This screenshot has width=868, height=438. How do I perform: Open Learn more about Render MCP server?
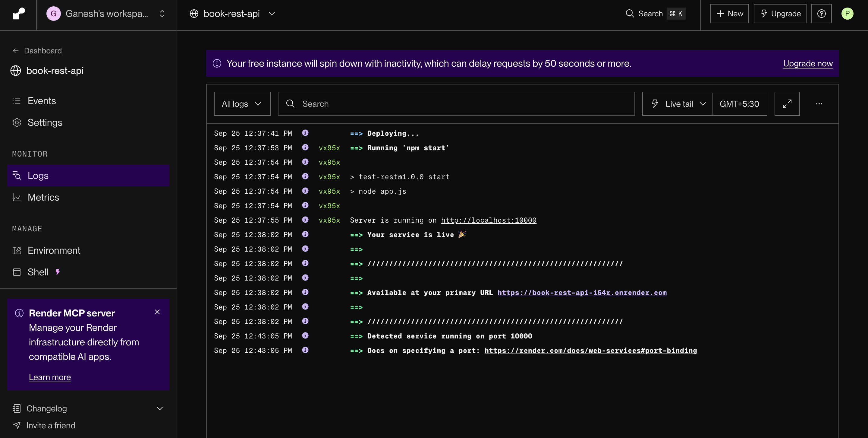point(49,377)
